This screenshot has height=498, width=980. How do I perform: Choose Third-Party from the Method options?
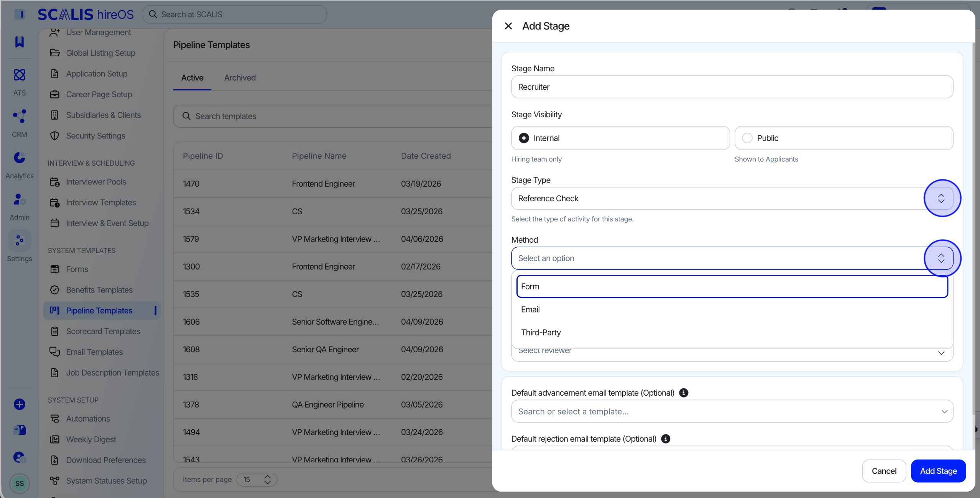coord(732,332)
